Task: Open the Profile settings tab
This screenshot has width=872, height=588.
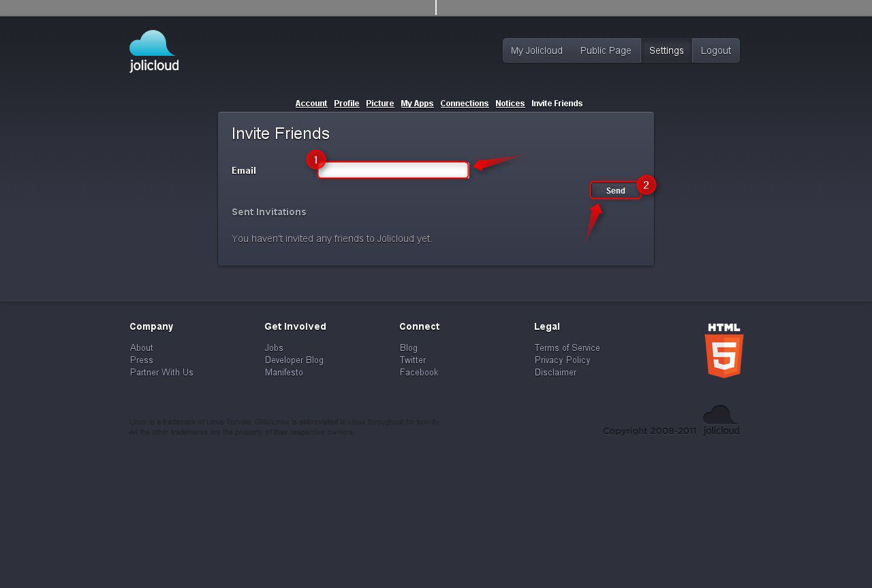Action: pos(346,104)
